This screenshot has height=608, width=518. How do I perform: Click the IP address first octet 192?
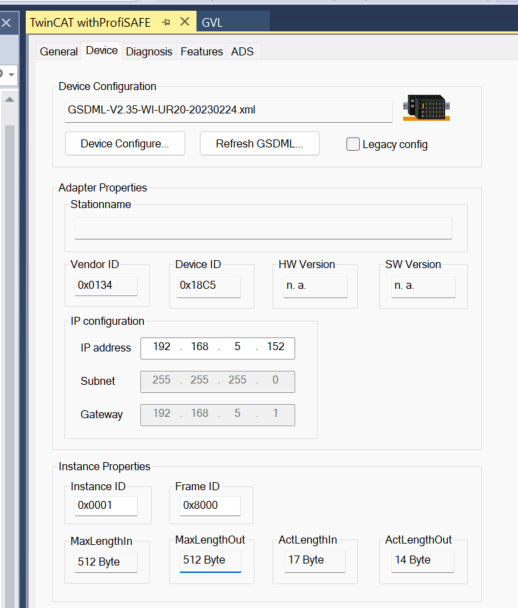(162, 347)
